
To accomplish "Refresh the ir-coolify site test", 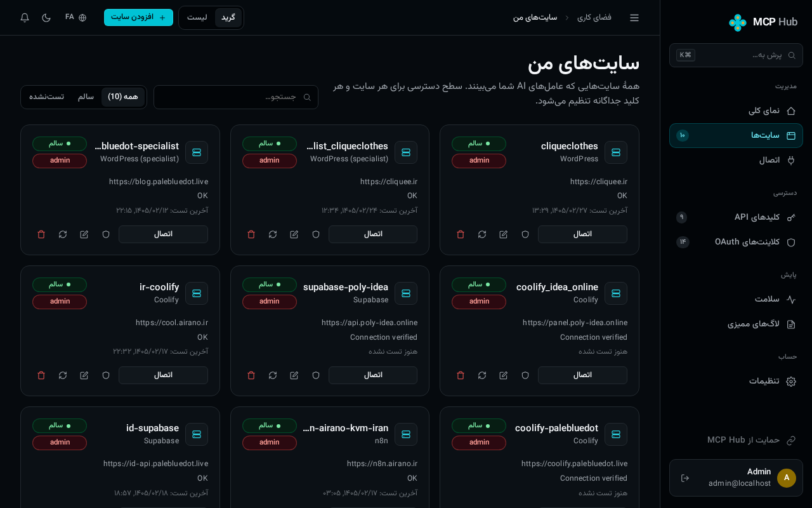I will point(63,375).
